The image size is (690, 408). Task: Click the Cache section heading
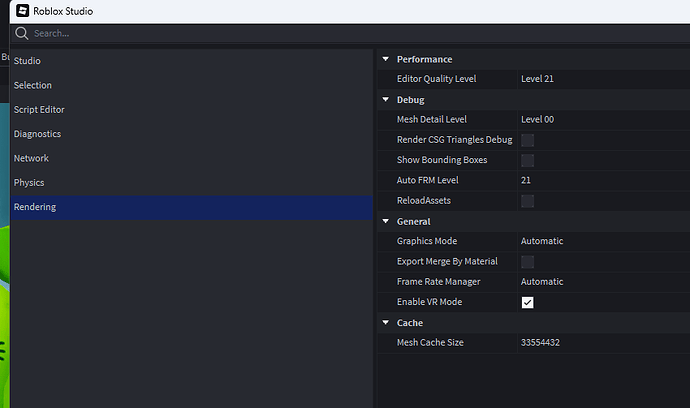pos(410,323)
